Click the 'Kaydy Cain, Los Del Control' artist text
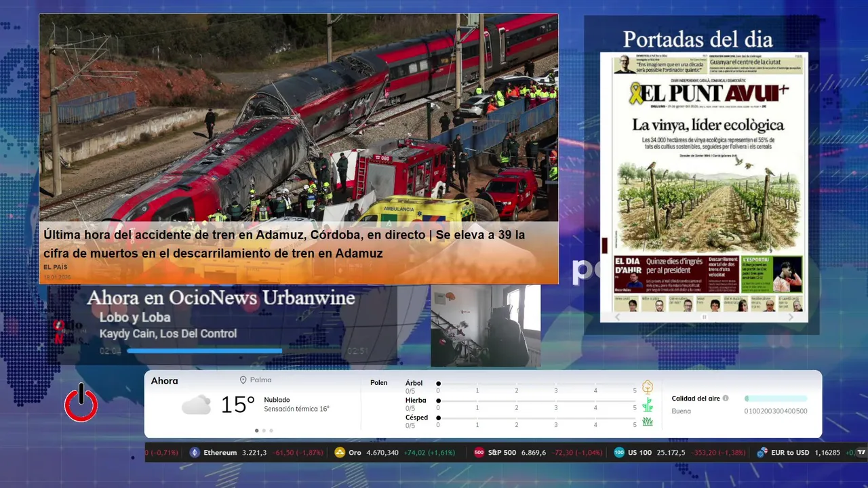The height and width of the screenshot is (488, 868). (168, 333)
